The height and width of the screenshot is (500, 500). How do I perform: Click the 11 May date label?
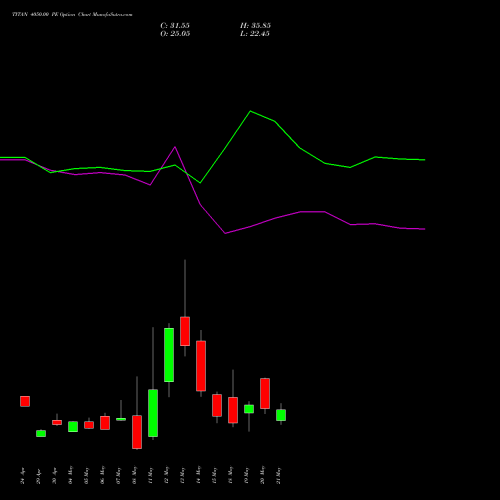coord(150,475)
